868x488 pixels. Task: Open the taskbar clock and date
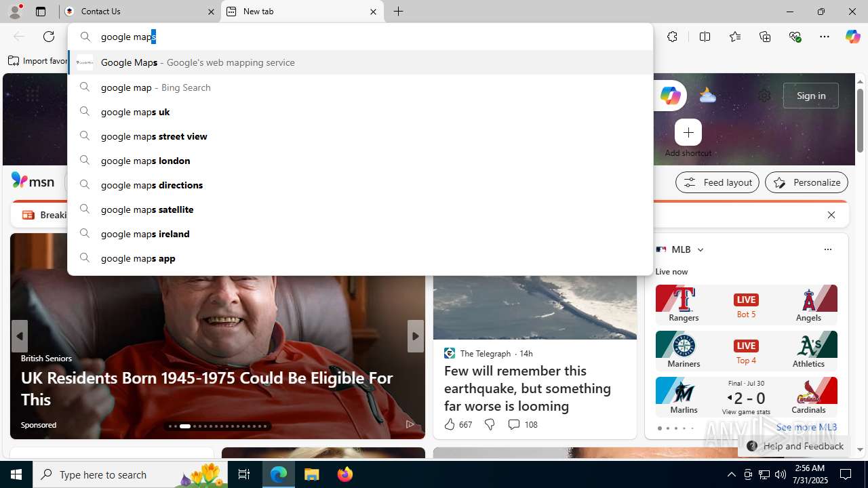coord(810,474)
